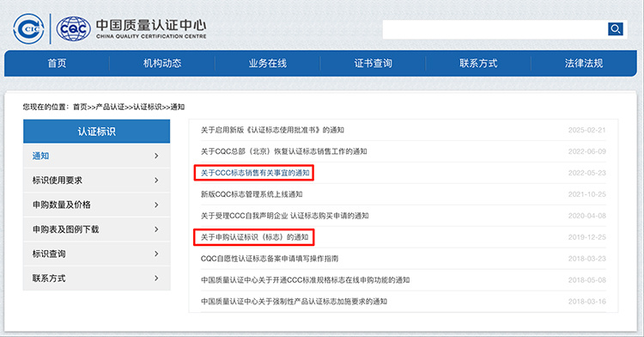Click the 产品认证 breadcrumb link

click(110, 107)
